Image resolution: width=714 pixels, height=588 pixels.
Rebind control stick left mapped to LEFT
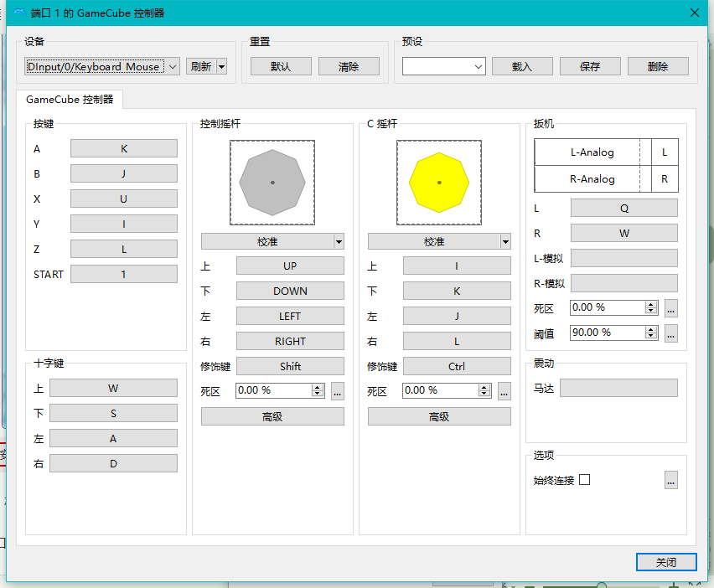290,317
